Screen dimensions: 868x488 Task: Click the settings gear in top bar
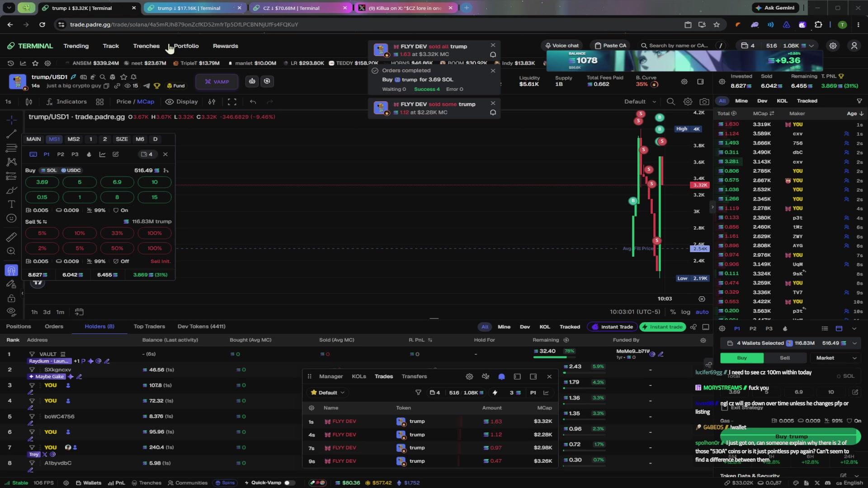click(833, 46)
